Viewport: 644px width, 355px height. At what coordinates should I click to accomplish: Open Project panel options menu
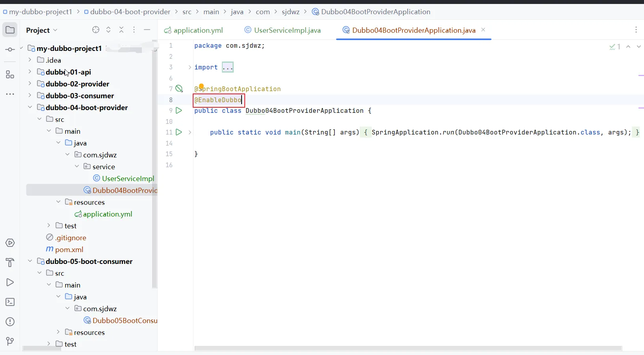click(134, 30)
